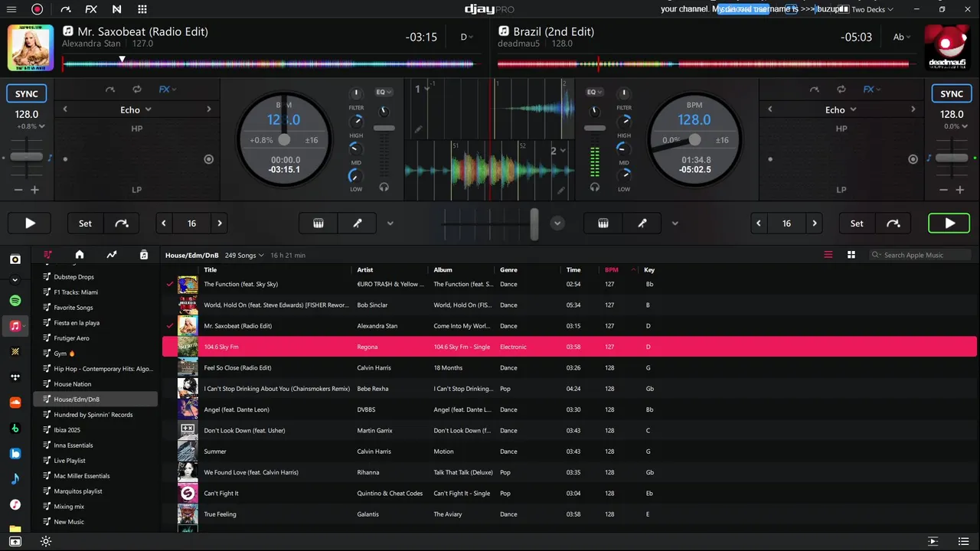Toggle left deck headphone cue
Image resolution: width=980 pixels, height=551 pixels.
click(384, 187)
